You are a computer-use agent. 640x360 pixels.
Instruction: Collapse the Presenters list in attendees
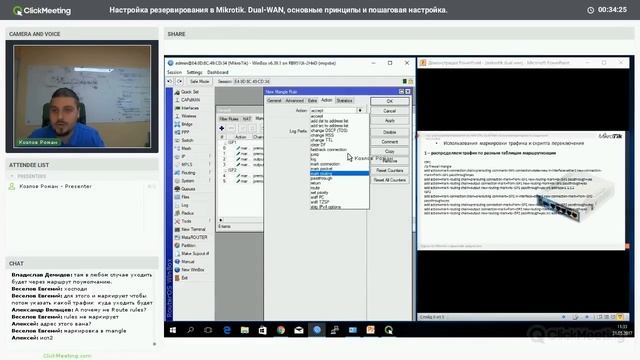click(x=12, y=176)
